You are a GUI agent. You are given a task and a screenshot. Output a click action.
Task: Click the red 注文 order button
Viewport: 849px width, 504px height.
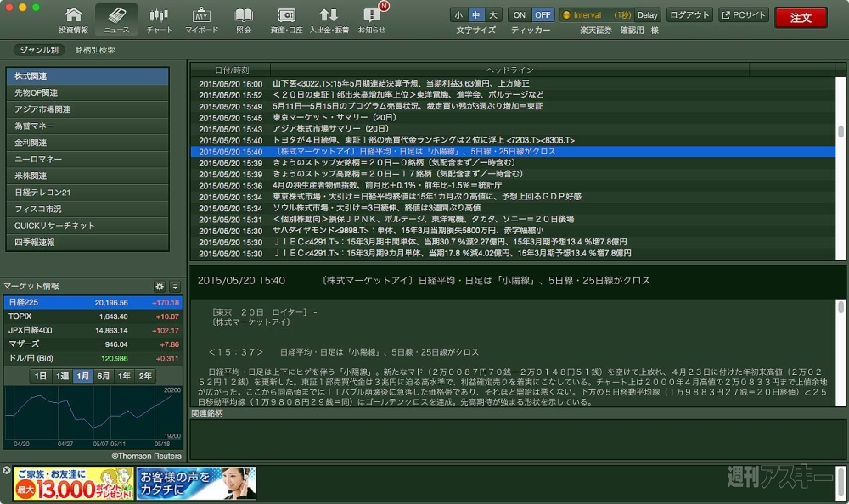point(801,18)
